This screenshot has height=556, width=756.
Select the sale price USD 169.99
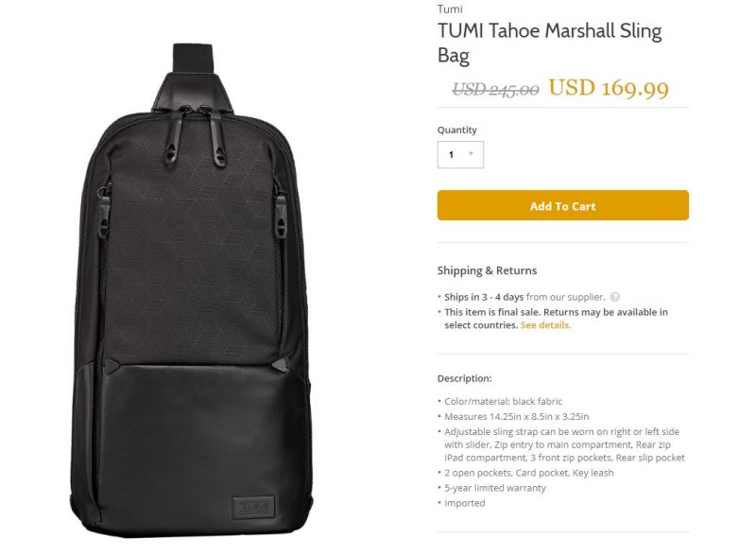tap(609, 88)
